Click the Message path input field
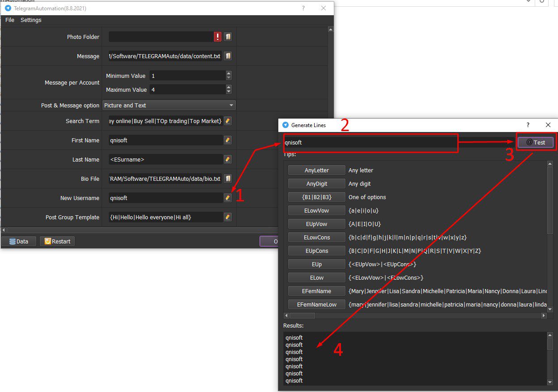This screenshot has height=392, width=558. coord(166,56)
